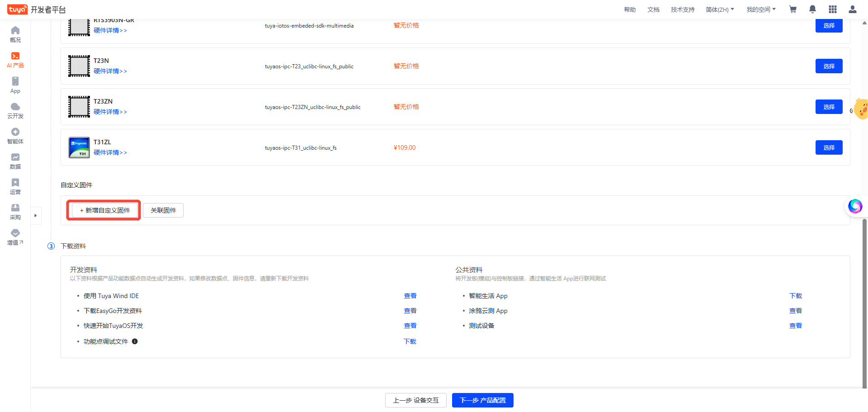Click the floating AI assistant icon
The width and height of the screenshot is (868, 412).
855,206
